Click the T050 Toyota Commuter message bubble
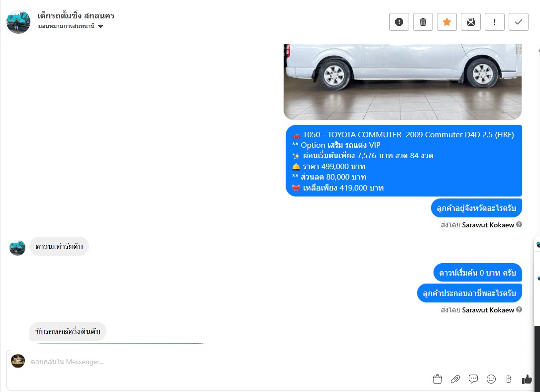 point(404,161)
